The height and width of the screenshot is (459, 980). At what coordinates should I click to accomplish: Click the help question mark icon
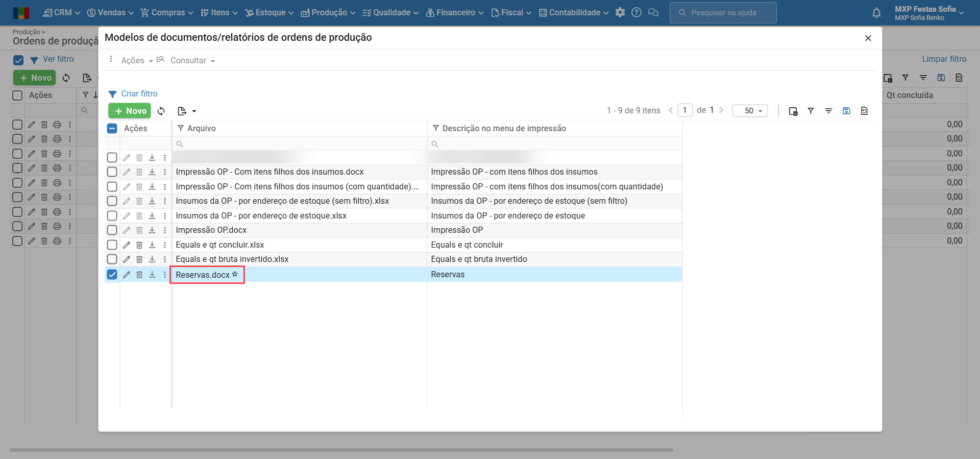click(636, 13)
